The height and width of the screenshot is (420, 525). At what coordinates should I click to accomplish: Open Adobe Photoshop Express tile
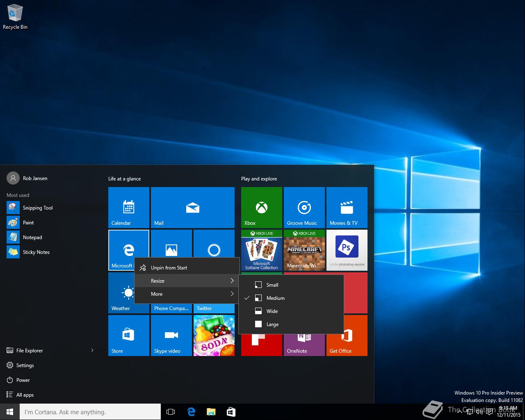point(347,250)
